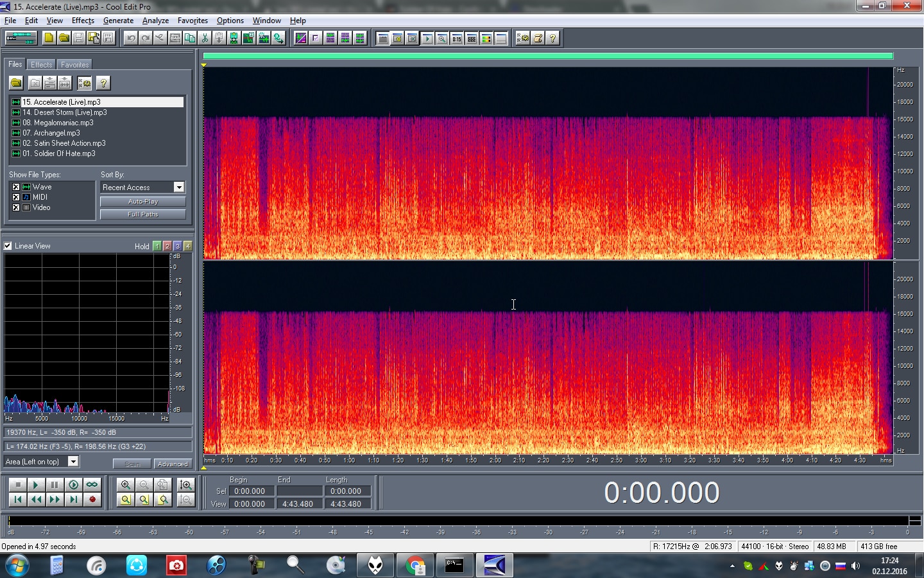Click Play to End circled play button

(73, 485)
